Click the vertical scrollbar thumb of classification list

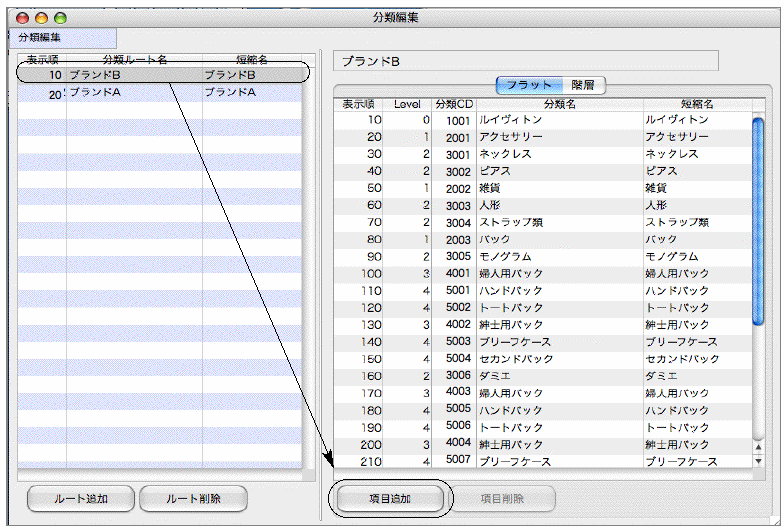coord(758,222)
